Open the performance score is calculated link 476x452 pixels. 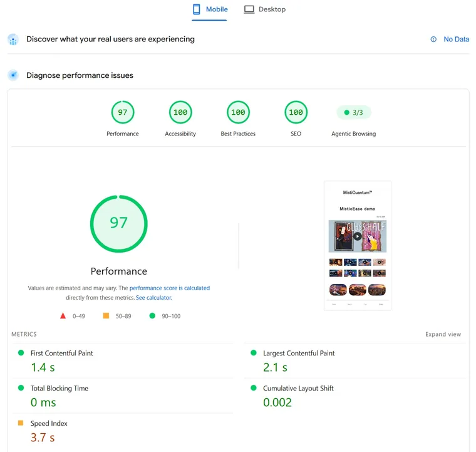170,288
